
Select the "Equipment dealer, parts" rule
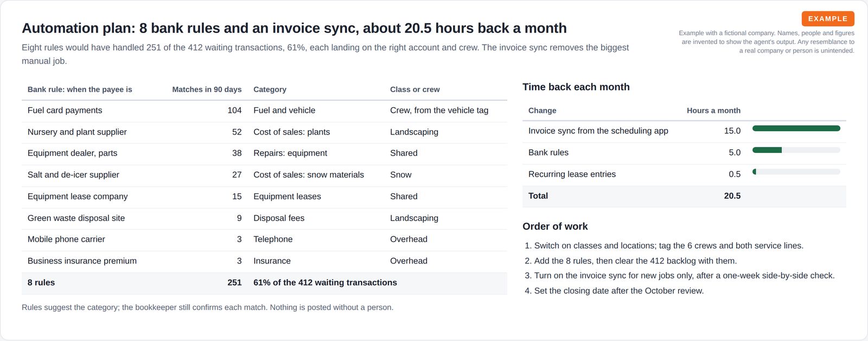click(72, 153)
